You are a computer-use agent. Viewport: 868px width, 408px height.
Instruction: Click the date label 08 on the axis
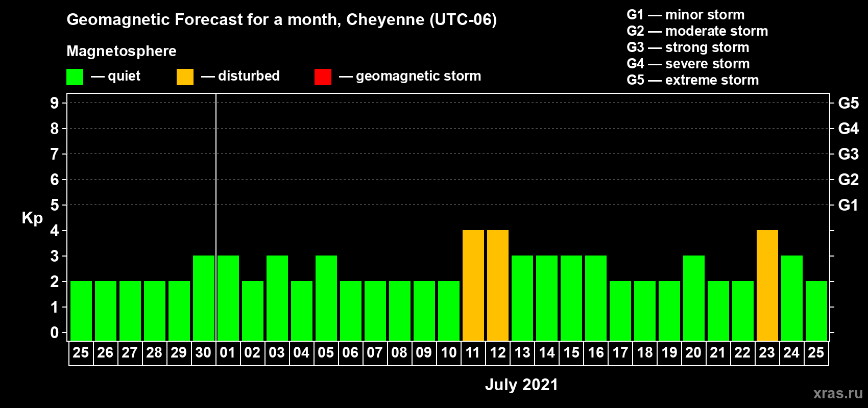pyautogui.click(x=399, y=353)
